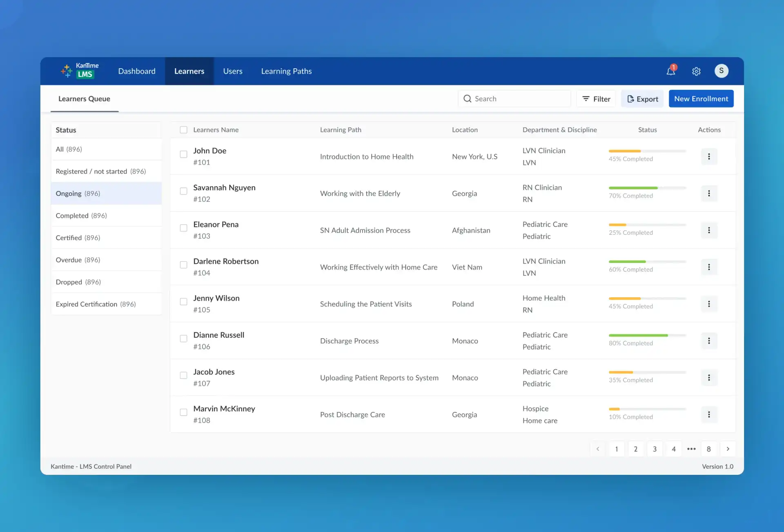Click 'Version 1.0' footer text
The width and height of the screenshot is (784, 532).
pyautogui.click(x=717, y=466)
